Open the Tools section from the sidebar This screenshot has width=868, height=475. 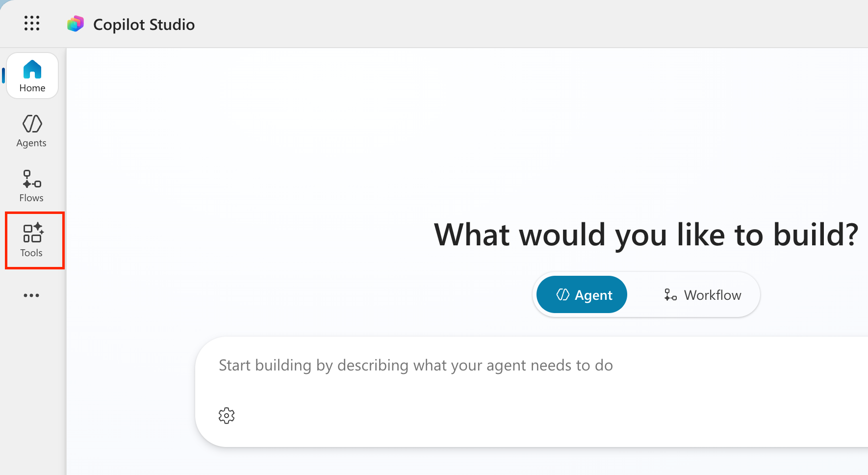[31, 240]
